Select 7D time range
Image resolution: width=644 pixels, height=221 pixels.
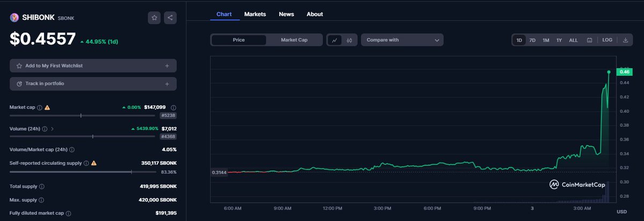coord(532,40)
